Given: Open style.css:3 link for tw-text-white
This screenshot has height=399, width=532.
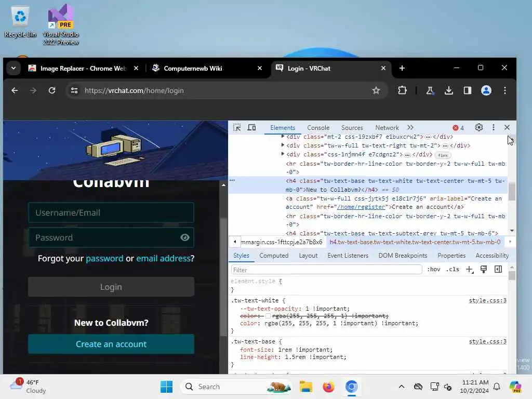Looking at the screenshot, I should pos(487,301).
